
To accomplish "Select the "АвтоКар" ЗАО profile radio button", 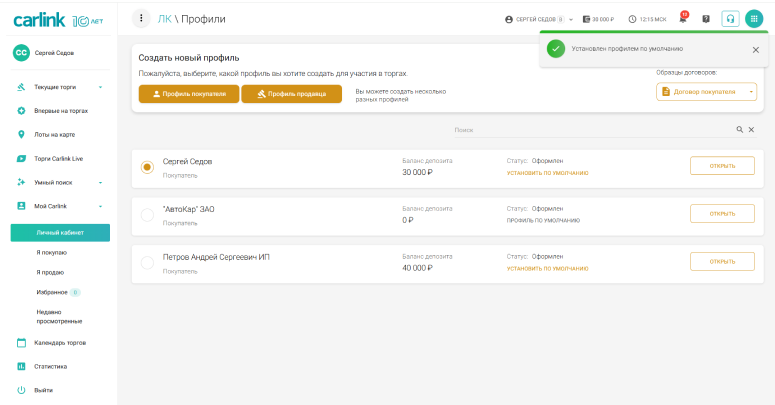I will (148, 214).
